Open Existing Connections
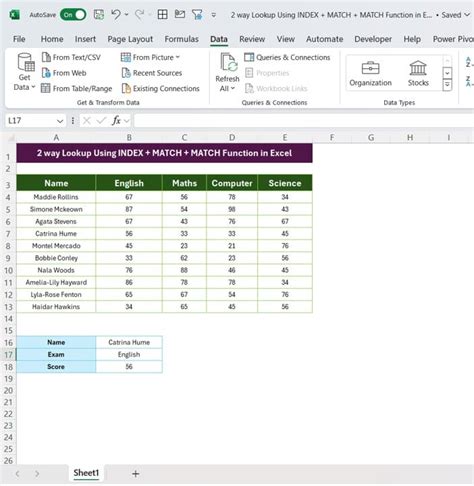474x486 pixels. click(160, 88)
